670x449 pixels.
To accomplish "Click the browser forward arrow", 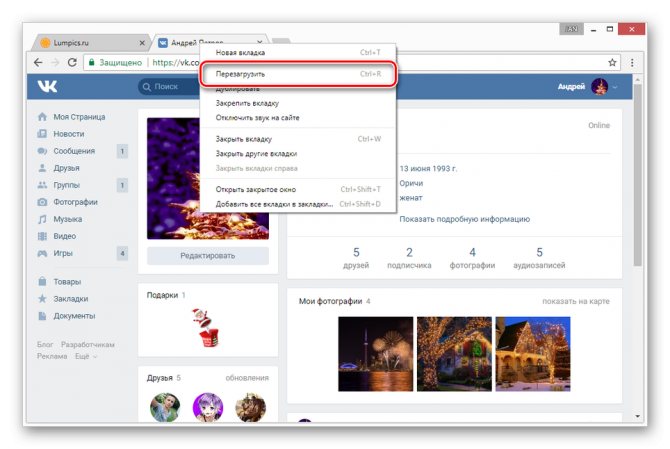I will coord(55,62).
